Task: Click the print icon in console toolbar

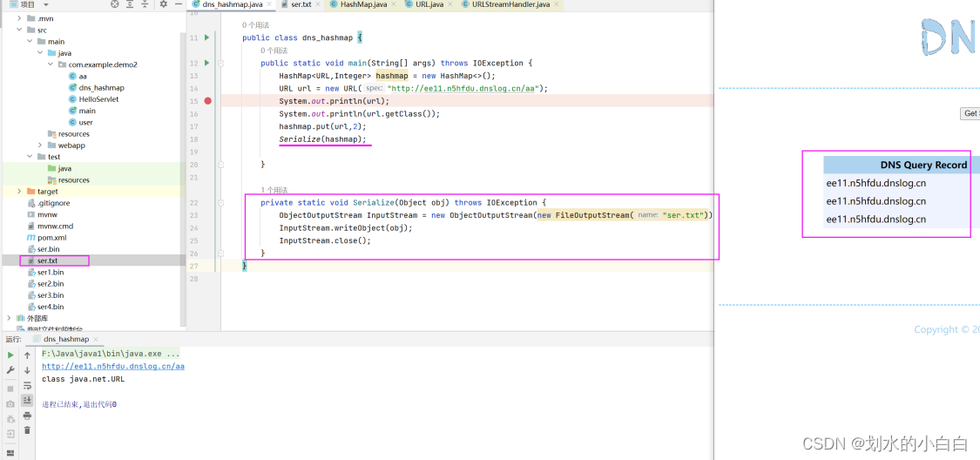Action: click(27, 416)
